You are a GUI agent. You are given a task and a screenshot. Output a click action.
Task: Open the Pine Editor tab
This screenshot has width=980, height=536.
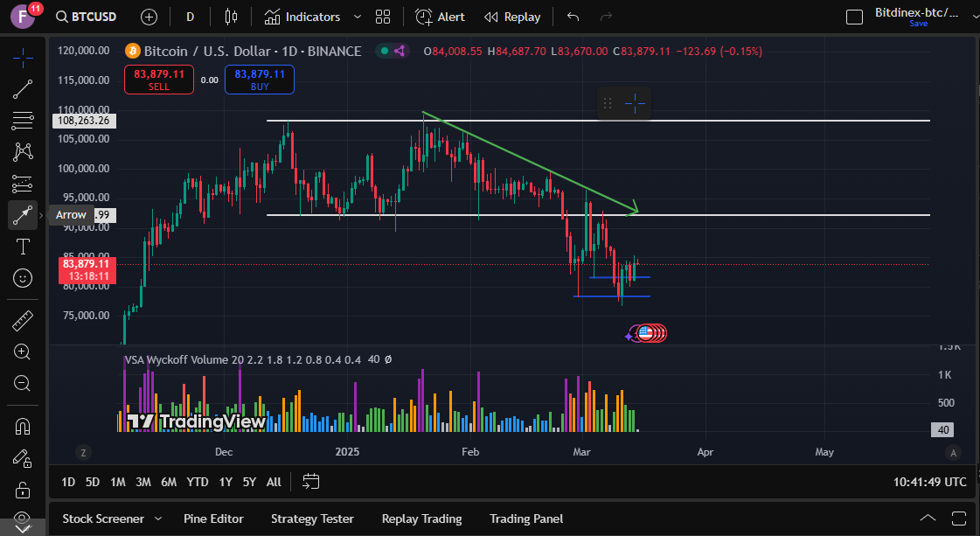coord(214,519)
